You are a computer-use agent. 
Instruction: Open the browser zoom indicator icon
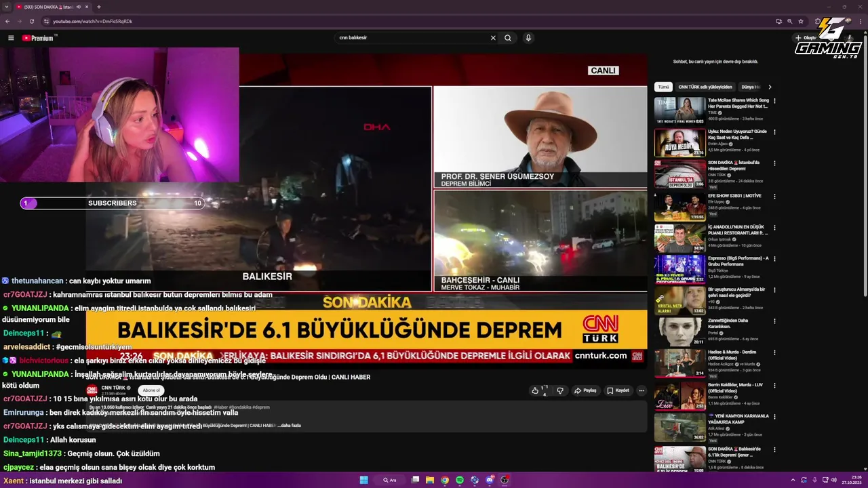789,21
